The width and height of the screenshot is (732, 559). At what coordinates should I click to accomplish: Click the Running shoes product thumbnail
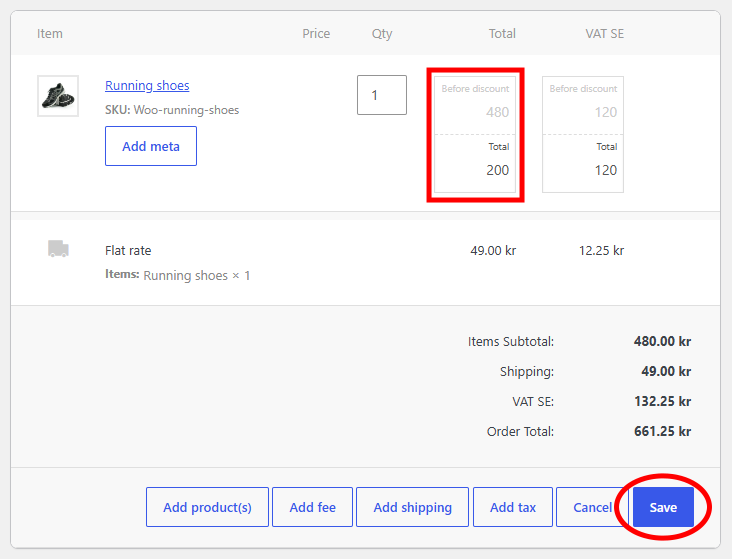pos(58,96)
